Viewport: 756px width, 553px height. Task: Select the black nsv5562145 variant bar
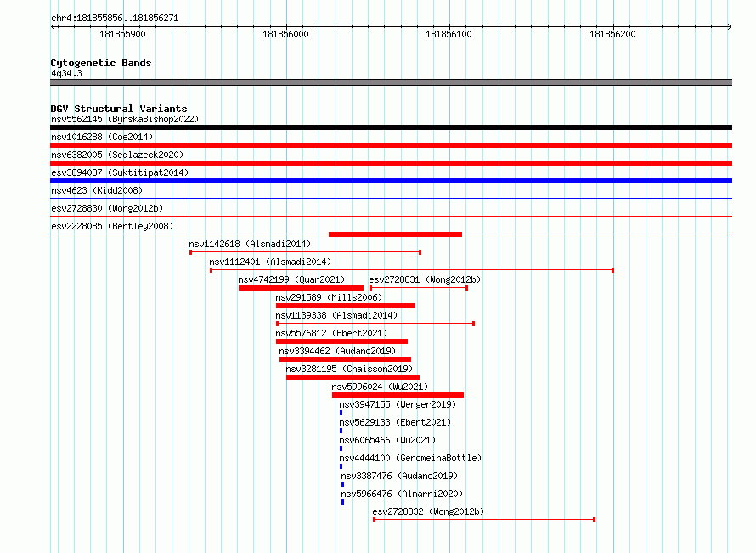(x=391, y=127)
